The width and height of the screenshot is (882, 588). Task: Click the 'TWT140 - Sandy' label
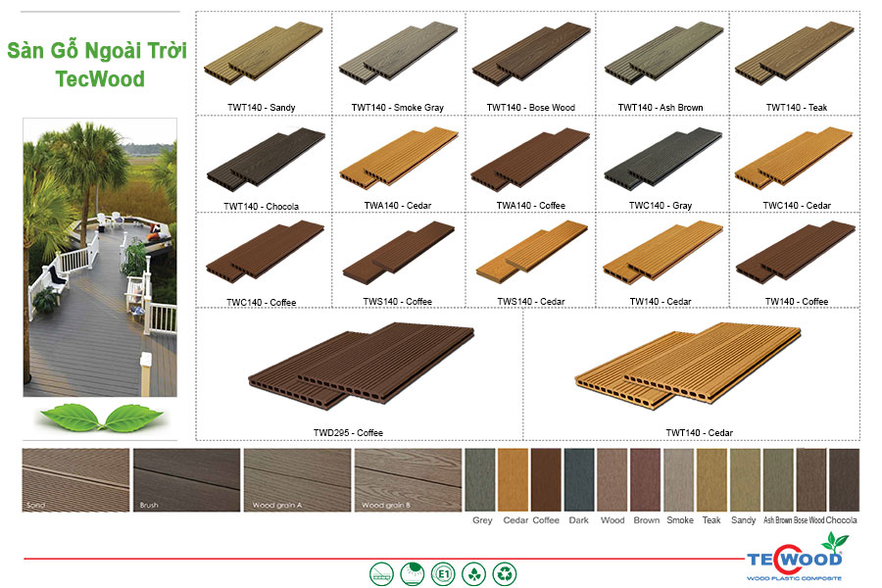(x=261, y=107)
